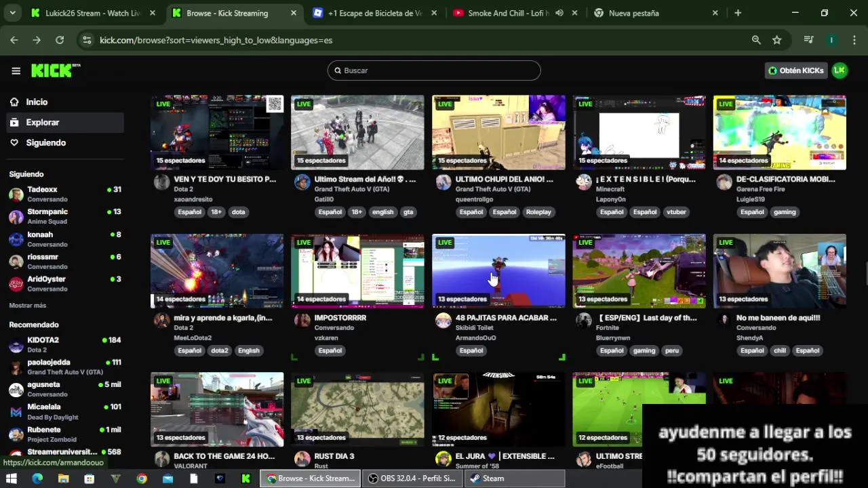Click Bluerrynwn streamer avatar
Viewport: 868px width, 488px height.
point(584,321)
